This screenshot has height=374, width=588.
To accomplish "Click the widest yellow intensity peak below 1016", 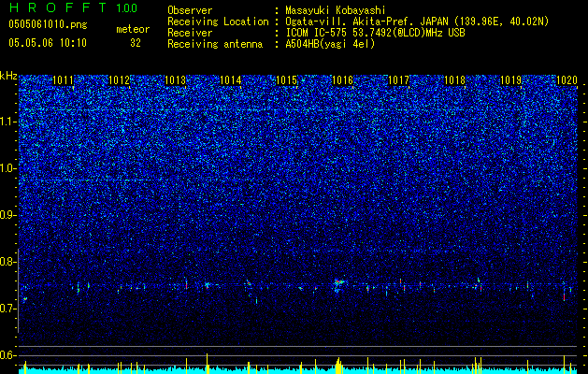I will [x=338, y=366].
